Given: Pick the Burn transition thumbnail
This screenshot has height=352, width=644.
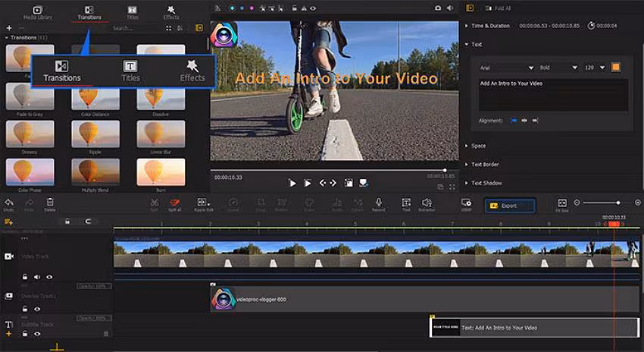Looking at the screenshot, I should 161,172.
